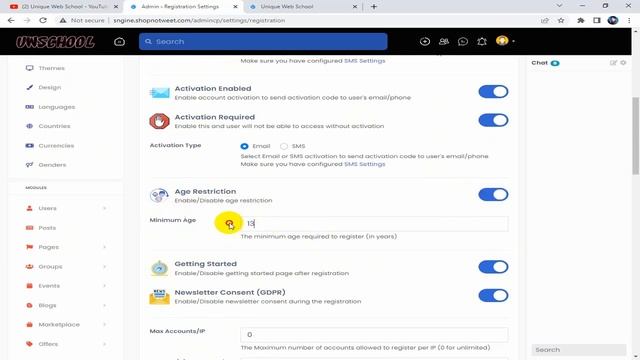Switch to third Unique Web School tab
640x360 pixels.
pyautogui.click(x=302, y=7)
